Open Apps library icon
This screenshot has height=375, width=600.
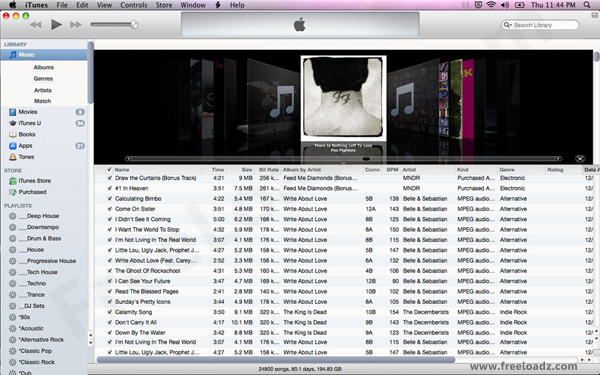point(13,146)
